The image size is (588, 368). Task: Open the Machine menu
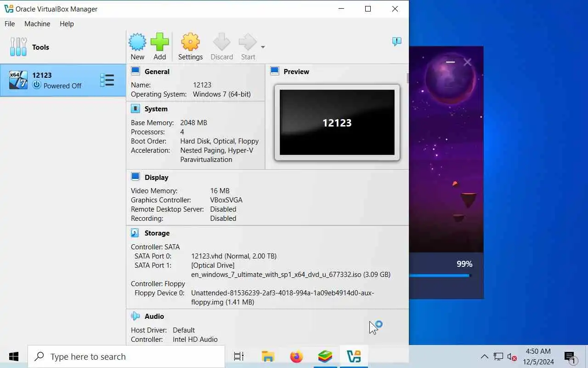[37, 24]
